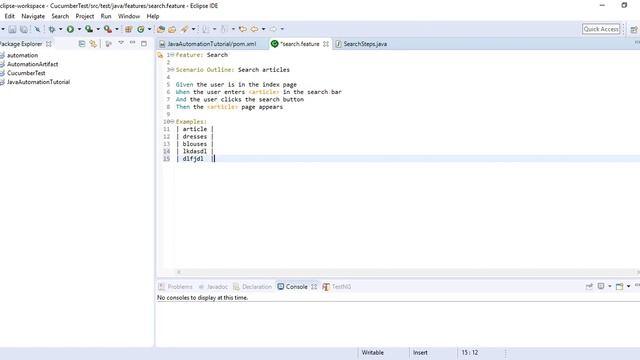Click the Forward navigation arrow icon
Image resolution: width=640 pixels, height=360 pixels.
[x=273, y=29]
